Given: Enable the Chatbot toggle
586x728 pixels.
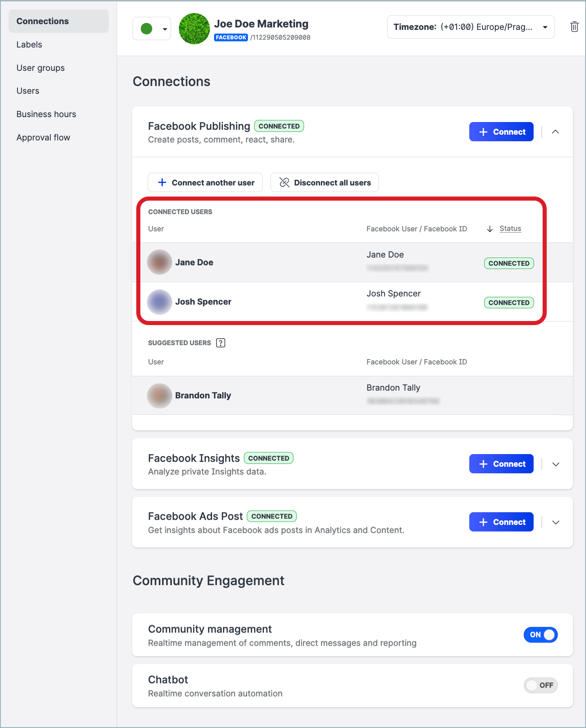Looking at the screenshot, I should point(540,685).
